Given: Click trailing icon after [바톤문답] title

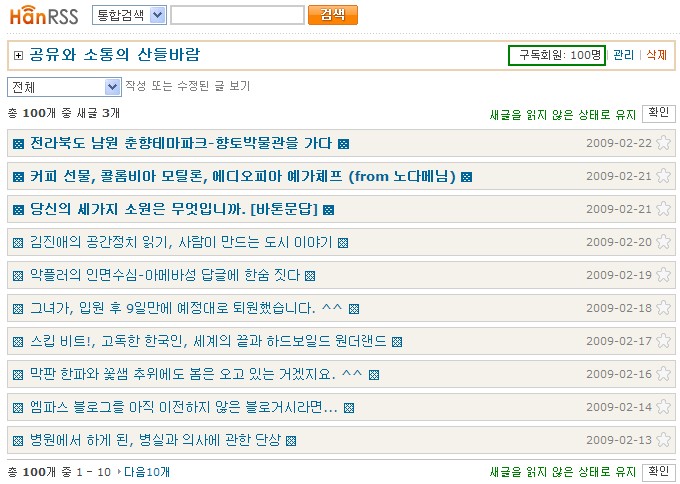Looking at the screenshot, I should (329, 210).
